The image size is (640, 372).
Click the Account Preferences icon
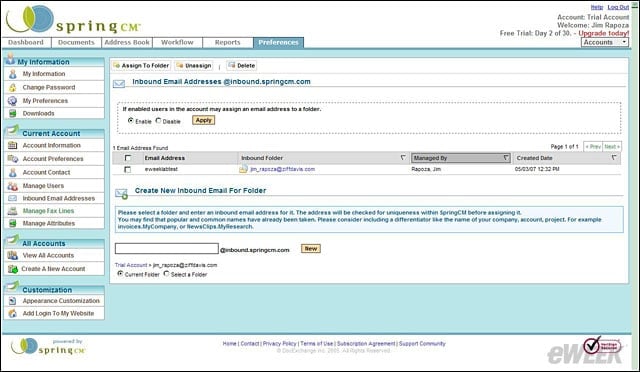[x=13, y=158]
